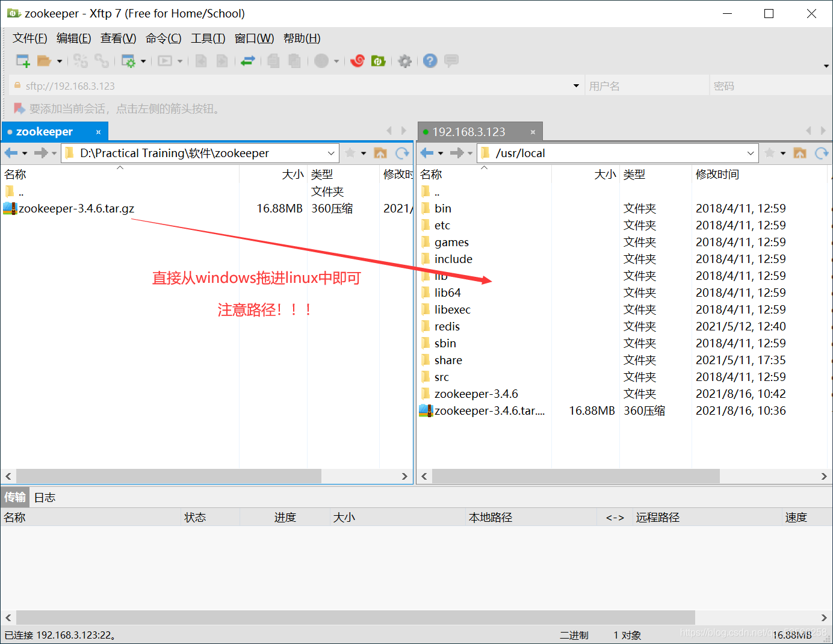This screenshot has width=833, height=644.
Task: Open the 命令(C) menu
Action: [x=163, y=39]
